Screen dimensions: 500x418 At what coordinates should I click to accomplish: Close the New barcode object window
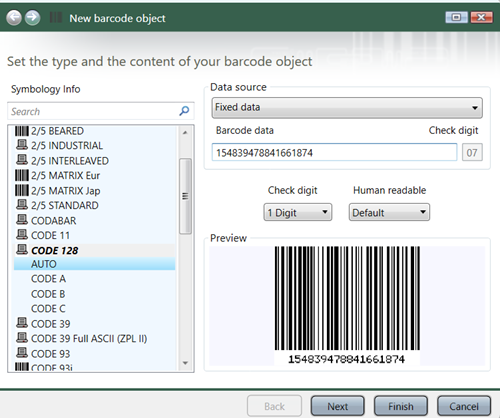tap(481, 17)
